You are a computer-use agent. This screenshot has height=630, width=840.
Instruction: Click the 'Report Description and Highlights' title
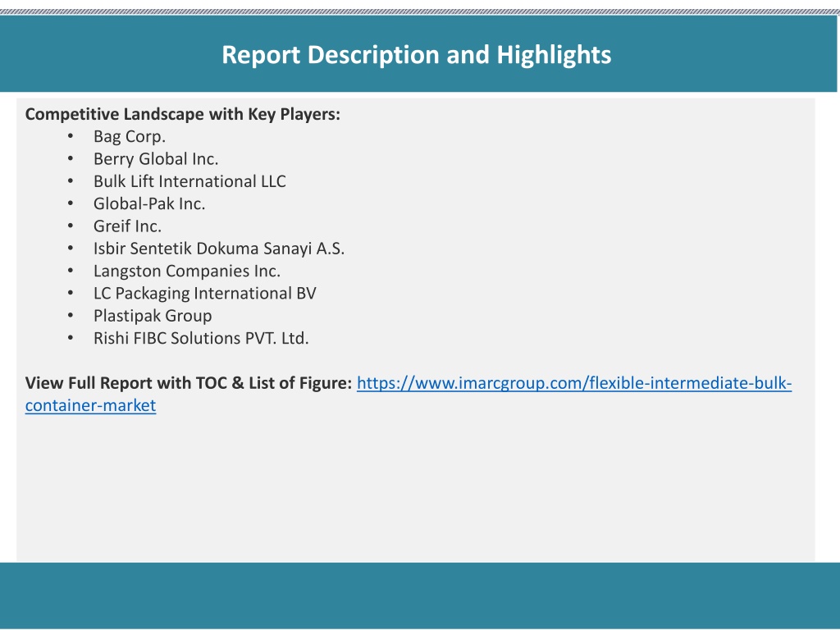416,55
